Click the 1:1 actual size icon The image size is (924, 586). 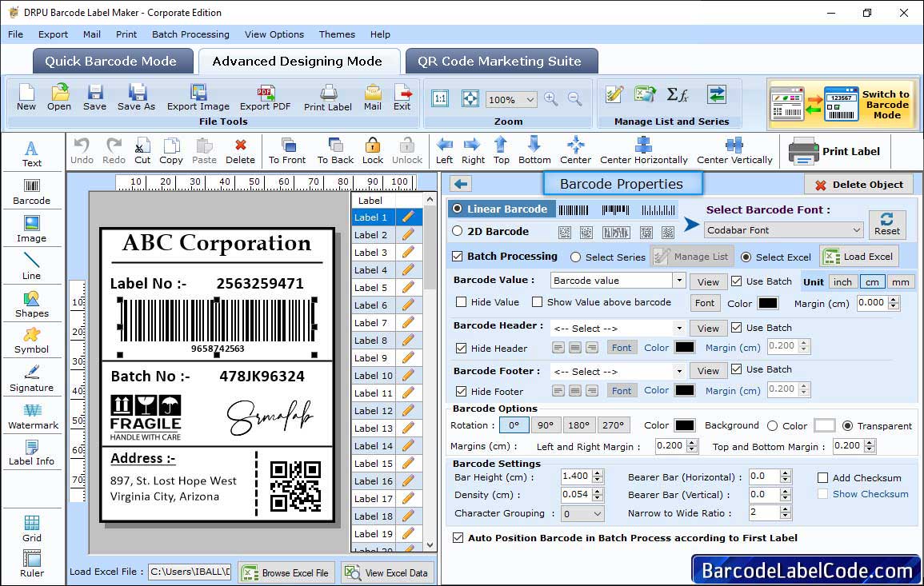(x=440, y=98)
